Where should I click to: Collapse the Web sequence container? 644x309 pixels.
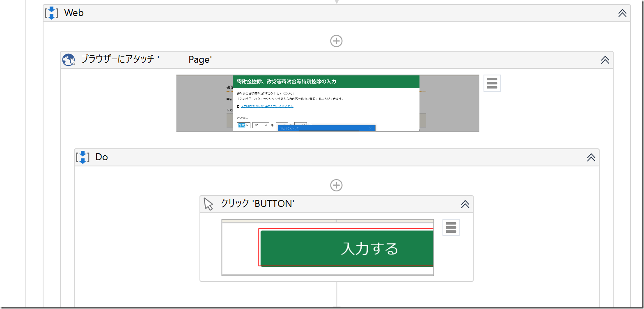click(x=622, y=13)
